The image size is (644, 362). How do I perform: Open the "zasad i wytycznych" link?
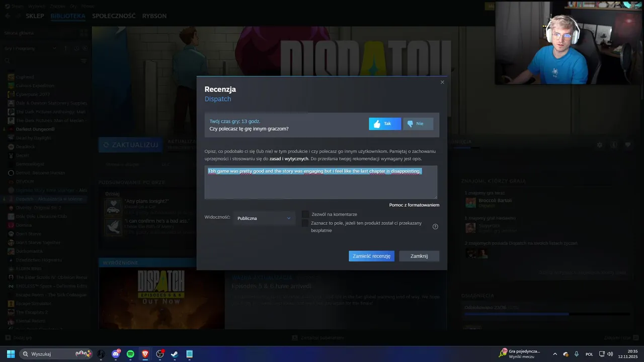[289, 159]
